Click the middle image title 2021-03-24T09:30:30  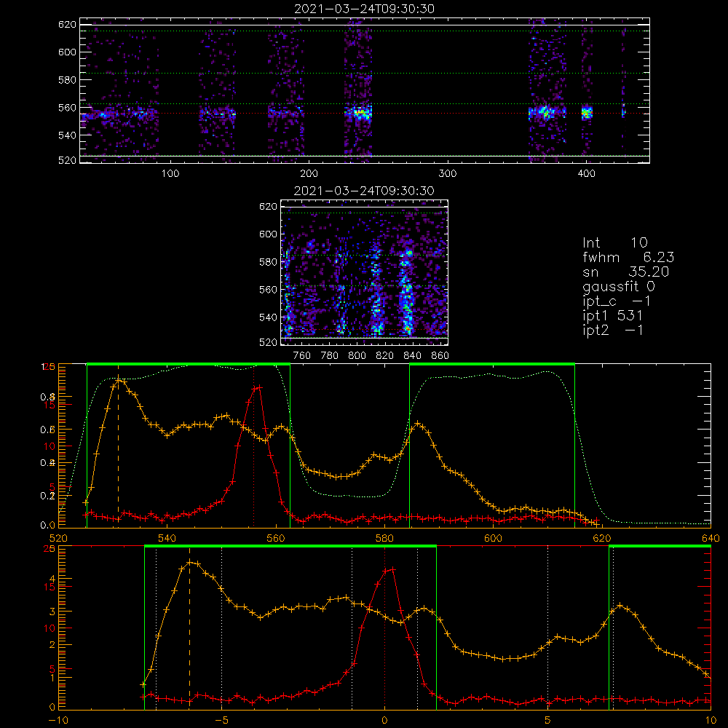pos(364,191)
